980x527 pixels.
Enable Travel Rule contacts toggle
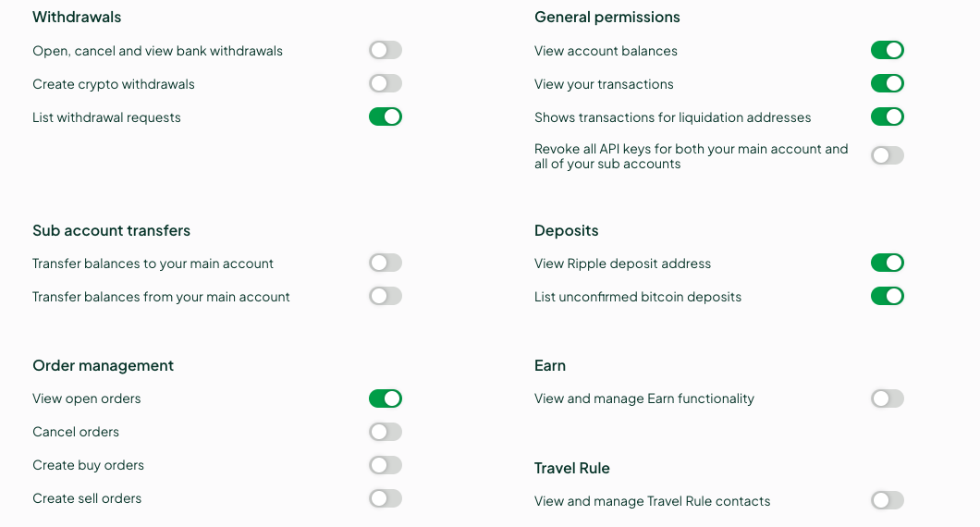click(x=888, y=500)
